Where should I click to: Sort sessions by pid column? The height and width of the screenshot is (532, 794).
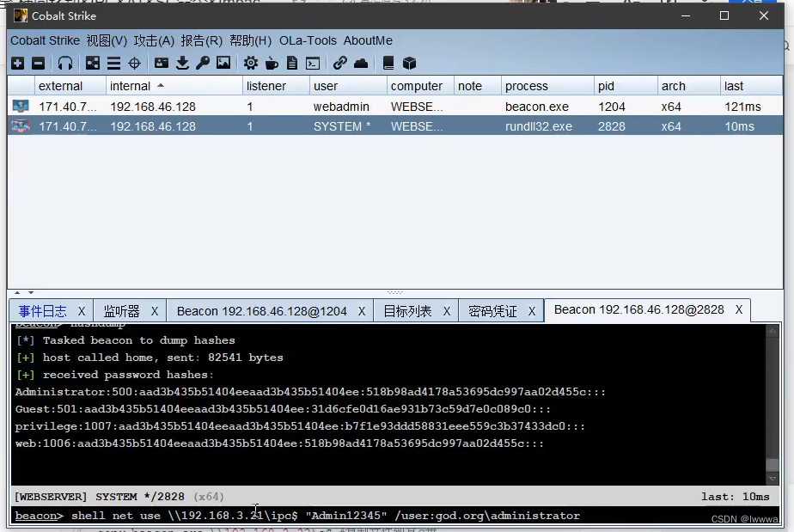[626, 86]
